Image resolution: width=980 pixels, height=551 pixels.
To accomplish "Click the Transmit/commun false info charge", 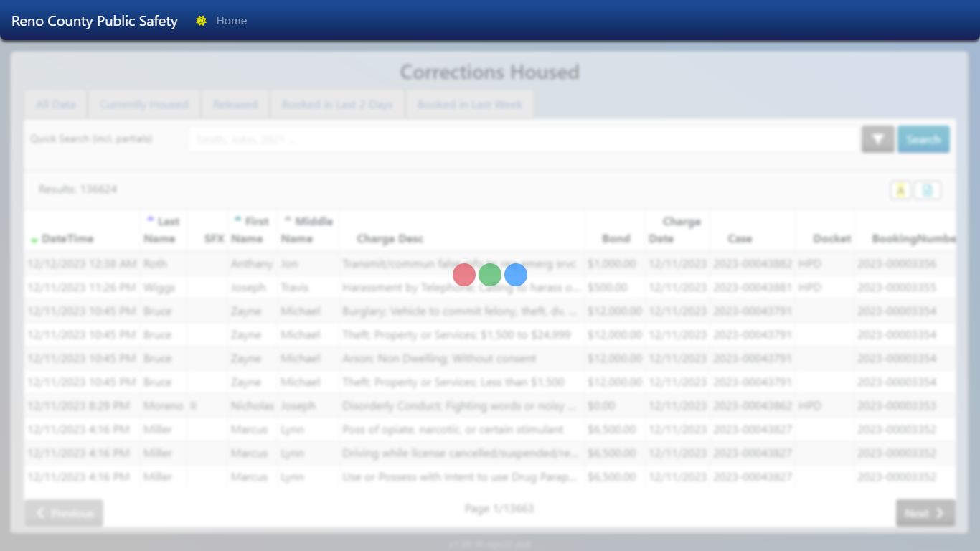I will click(459, 264).
